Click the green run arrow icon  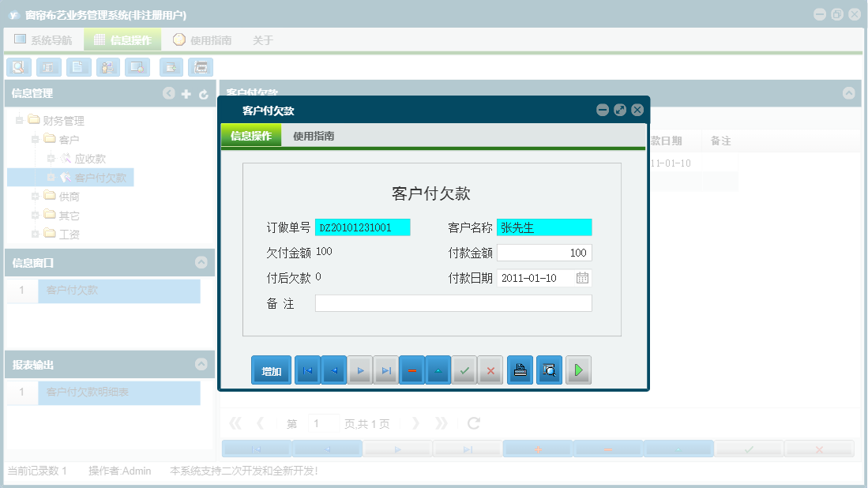point(578,370)
